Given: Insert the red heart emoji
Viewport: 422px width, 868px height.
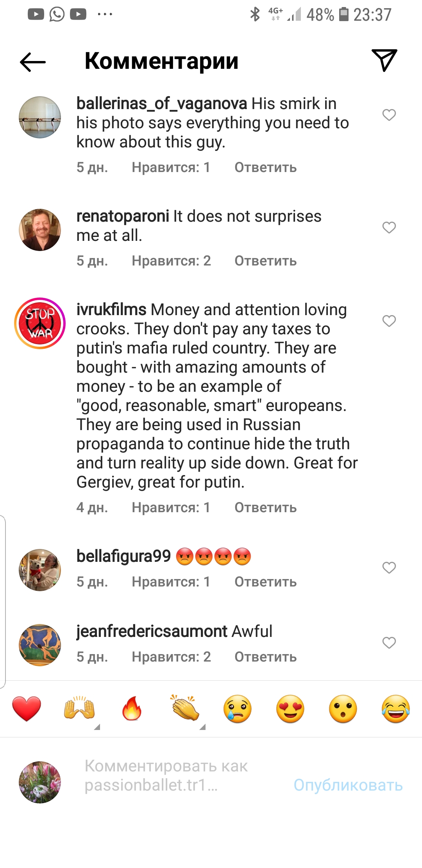Looking at the screenshot, I should (x=27, y=708).
